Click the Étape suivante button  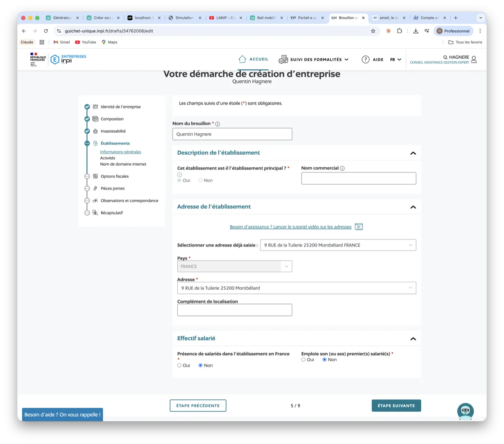(396, 405)
